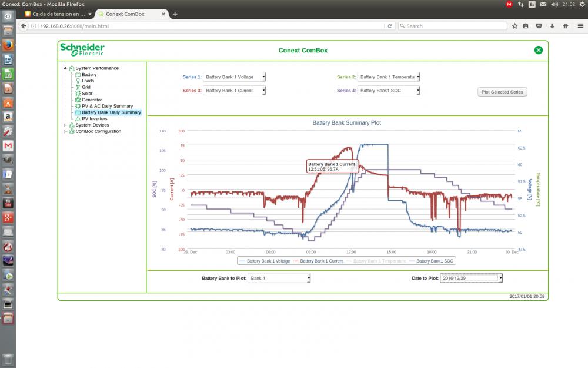Screen dimensions: 588x368
Task: Open the Firefox downloads arrow icon
Action: pos(552,26)
